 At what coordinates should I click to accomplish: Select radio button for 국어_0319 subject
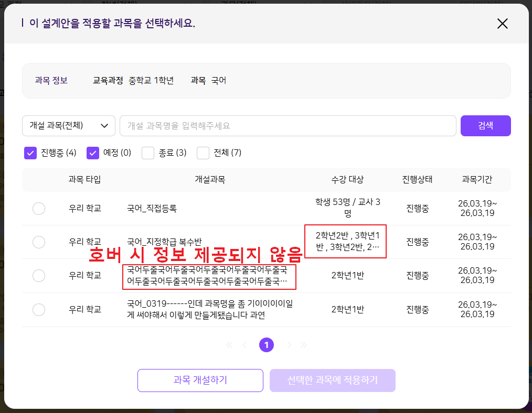(x=39, y=310)
